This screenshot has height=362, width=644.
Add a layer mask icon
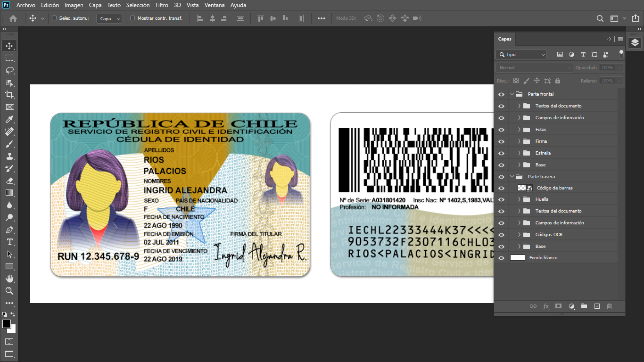[x=559, y=306]
